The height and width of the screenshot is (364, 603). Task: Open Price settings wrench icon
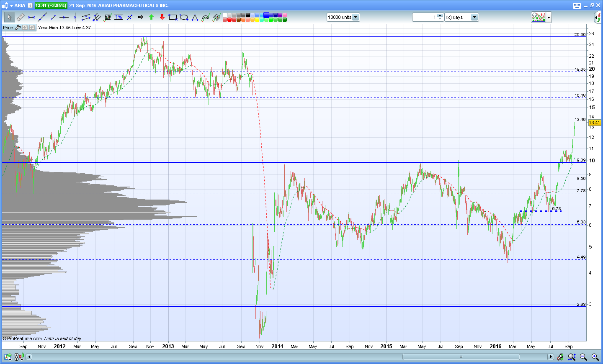[18, 27]
